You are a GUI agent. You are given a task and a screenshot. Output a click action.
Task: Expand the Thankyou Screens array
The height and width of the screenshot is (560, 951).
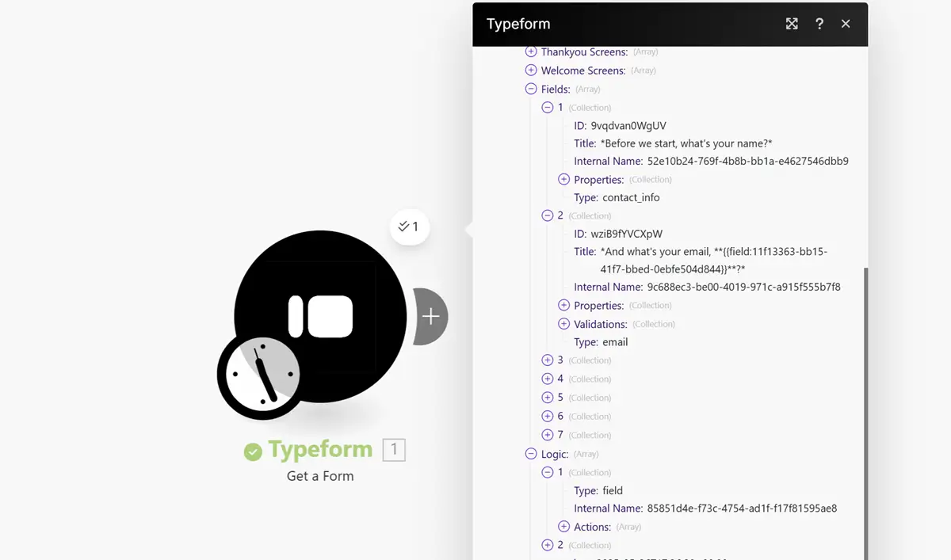(x=531, y=51)
